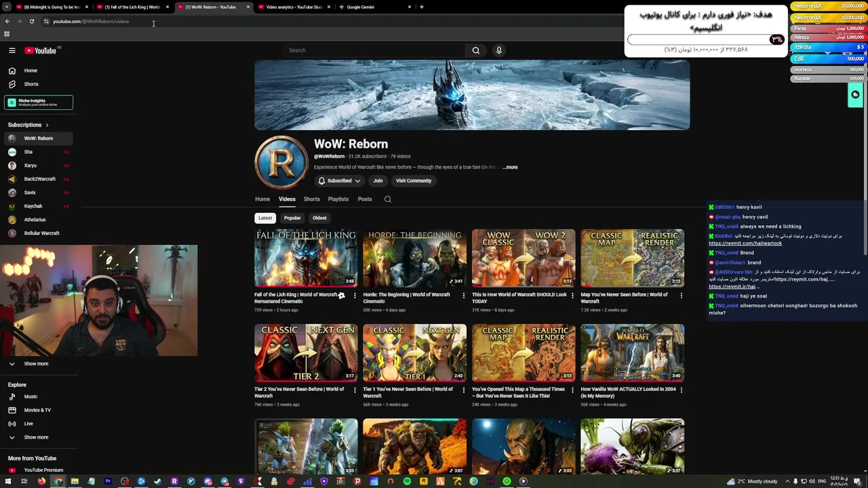The height and width of the screenshot is (488, 868).
Task: Open Shorts in the sidebar
Action: (39, 84)
